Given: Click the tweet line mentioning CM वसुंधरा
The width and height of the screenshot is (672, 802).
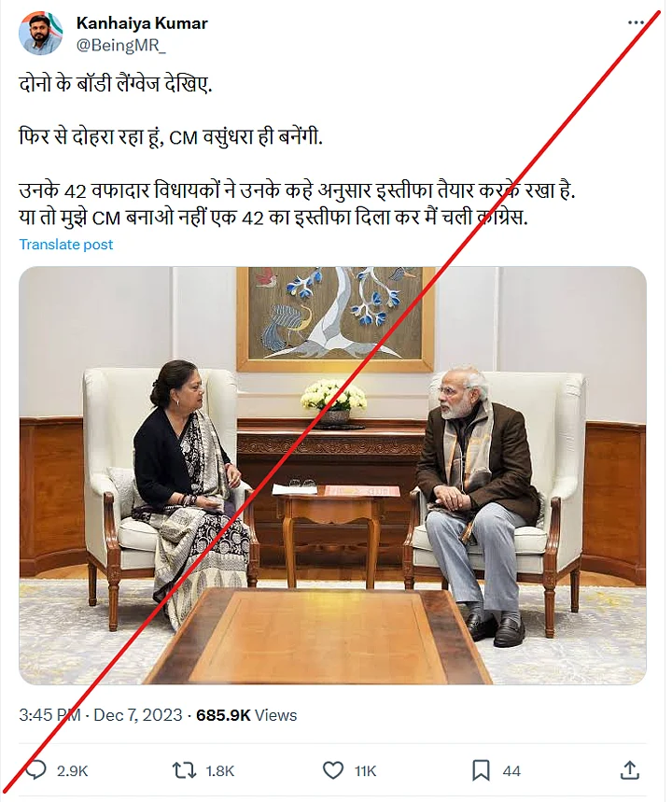Looking at the screenshot, I should point(171,137).
